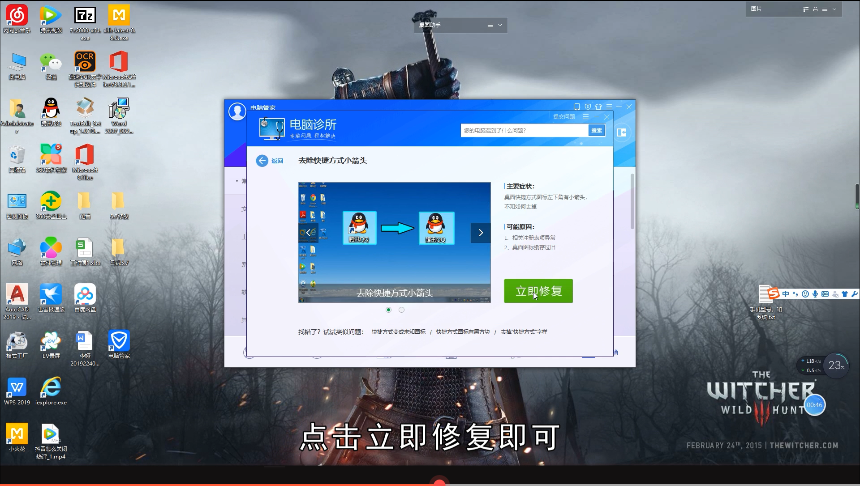The height and width of the screenshot is (486, 860).
Task: Open WeChat desktop shortcut
Action: click(50, 66)
